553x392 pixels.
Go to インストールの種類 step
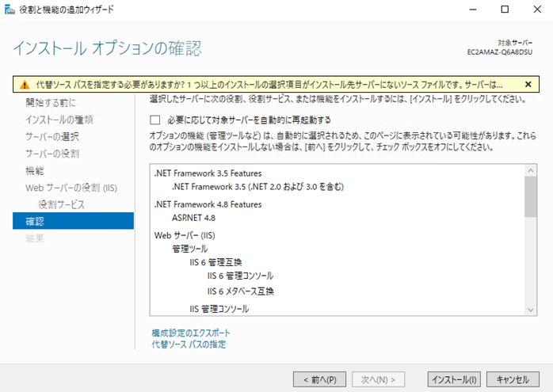click(x=59, y=120)
